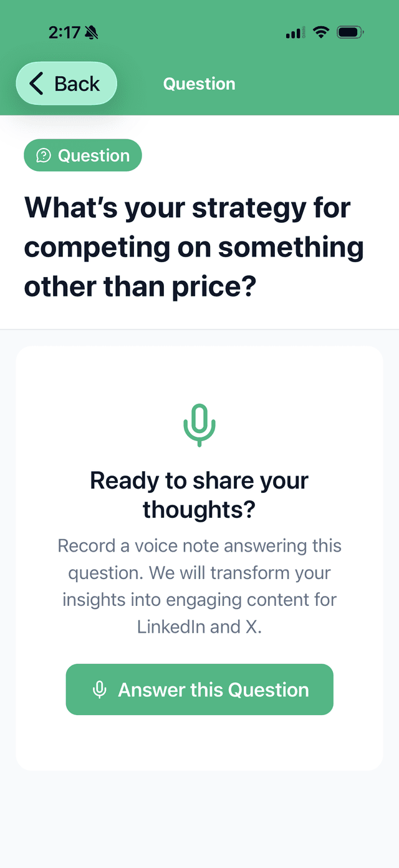Tap the 2:17 clock in the status bar
The width and height of the screenshot is (399, 868).
[x=64, y=32]
